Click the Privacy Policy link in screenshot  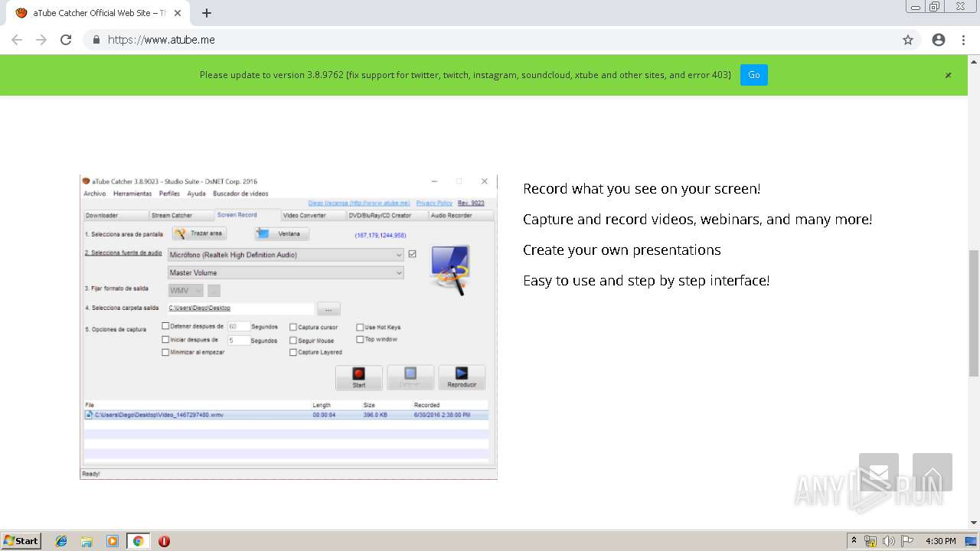click(x=434, y=203)
